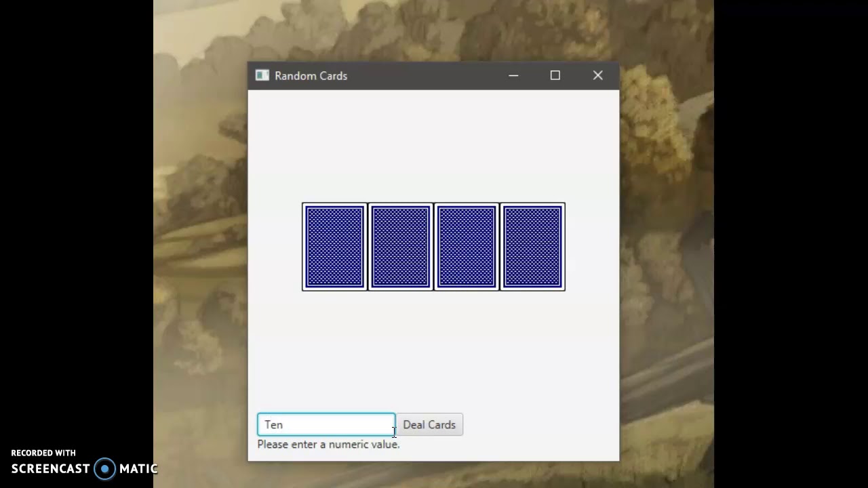
Task: Click the "Random Cards" title text
Action: point(311,76)
